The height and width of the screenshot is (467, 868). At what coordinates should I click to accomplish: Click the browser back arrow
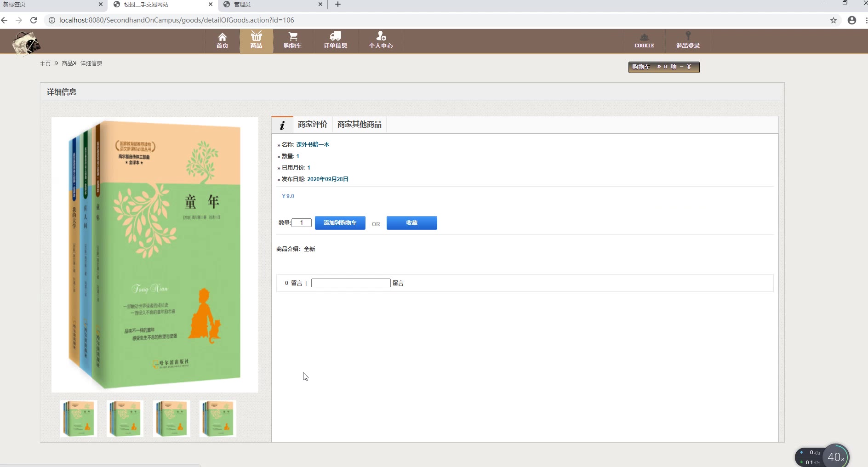click(5, 20)
